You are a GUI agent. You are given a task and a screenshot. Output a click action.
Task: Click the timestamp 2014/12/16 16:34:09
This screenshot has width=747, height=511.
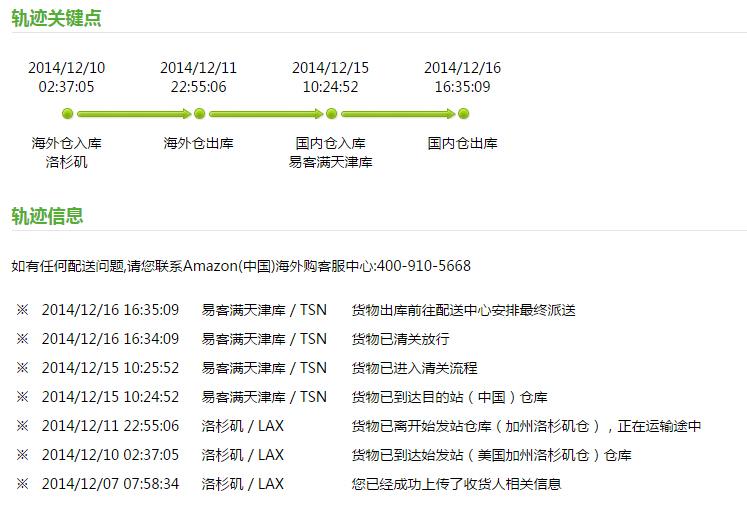(111, 339)
